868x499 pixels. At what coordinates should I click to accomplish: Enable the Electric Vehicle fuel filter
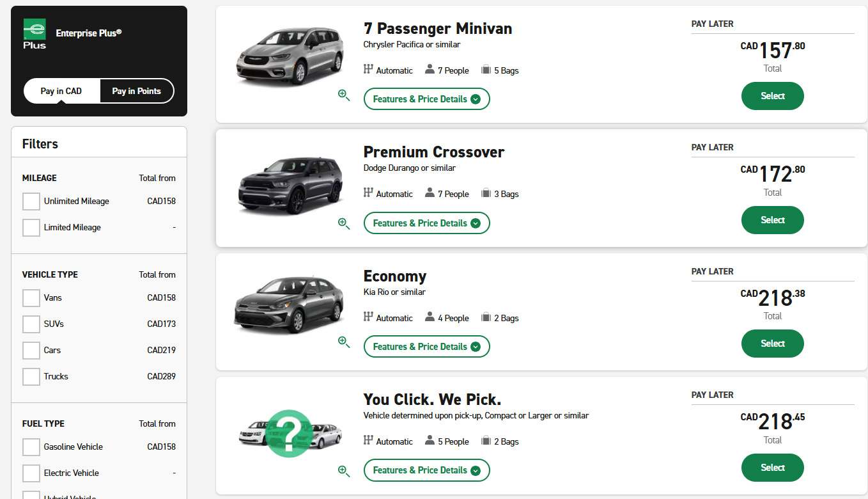click(x=31, y=473)
